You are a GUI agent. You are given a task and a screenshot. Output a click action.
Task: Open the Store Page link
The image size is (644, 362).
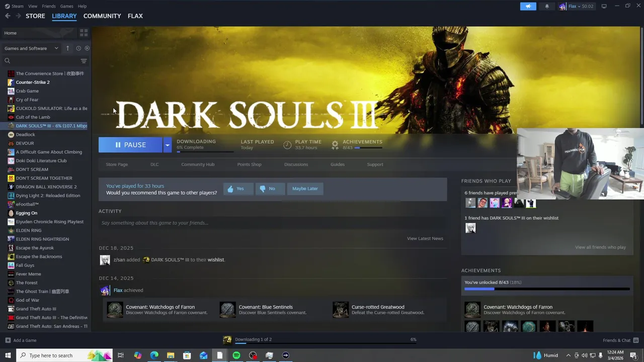117,164
